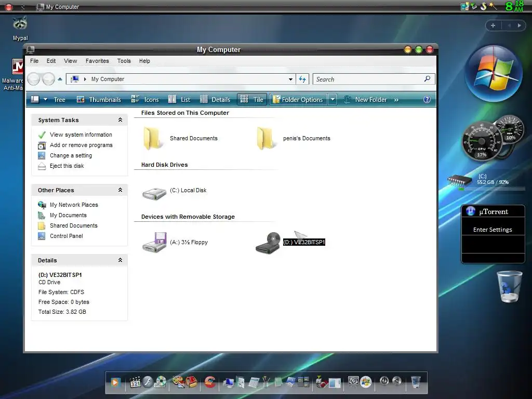532x399 pixels.
Task: Open the Tools menu
Action: pyautogui.click(x=124, y=61)
